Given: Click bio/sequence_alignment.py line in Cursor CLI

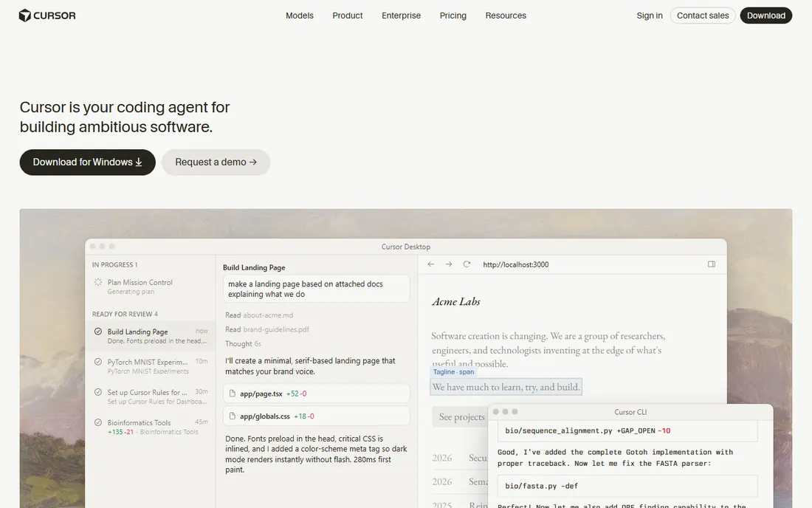Looking at the screenshot, I should (x=627, y=431).
